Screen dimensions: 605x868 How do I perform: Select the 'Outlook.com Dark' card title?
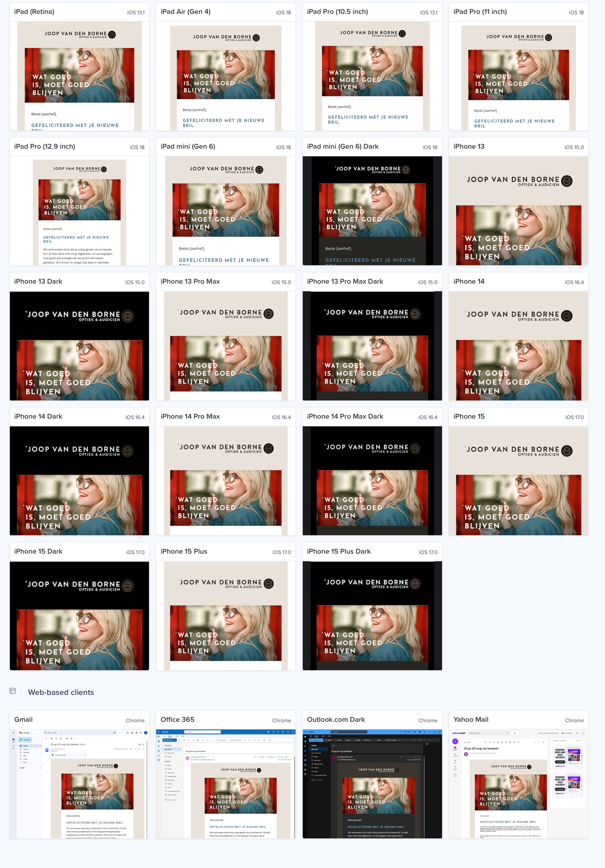point(336,720)
